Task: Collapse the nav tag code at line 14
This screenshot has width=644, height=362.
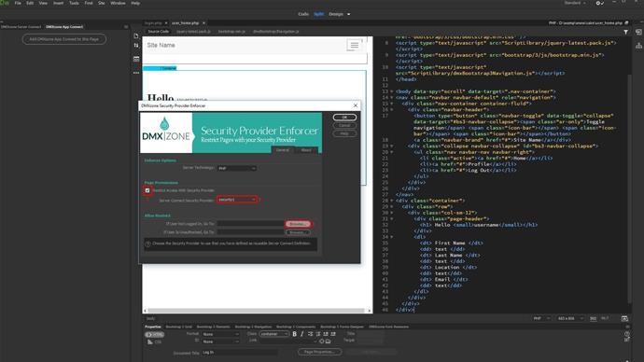Action: (x=391, y=98)
